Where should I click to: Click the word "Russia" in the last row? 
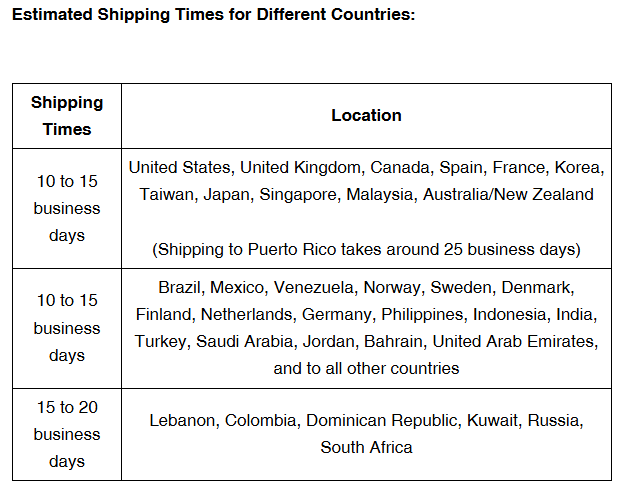point(555,420)
